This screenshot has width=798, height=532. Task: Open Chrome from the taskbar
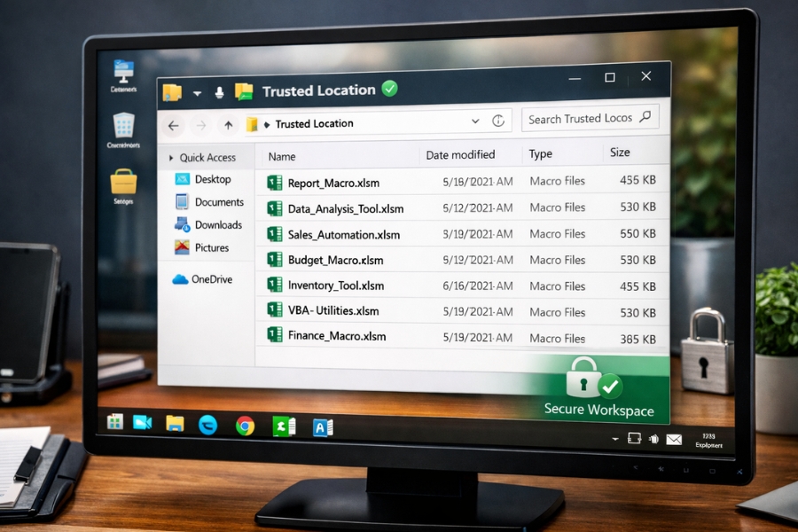click(246, 426)
